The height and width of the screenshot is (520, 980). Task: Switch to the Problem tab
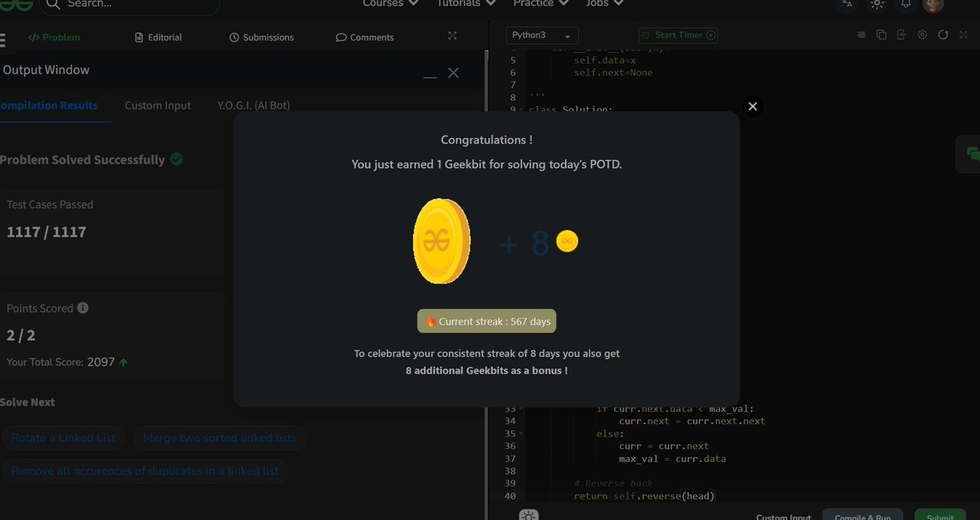54,38
